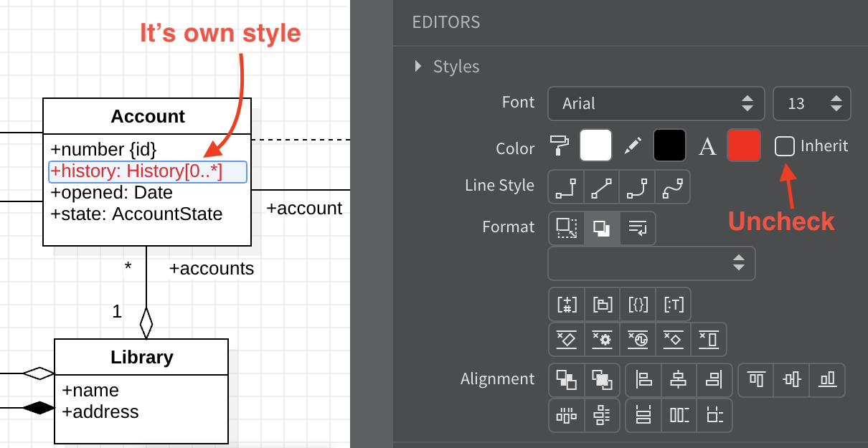Open the red font color swatch
The height and width of the screenshot is (448, 868).
(743, 146)
